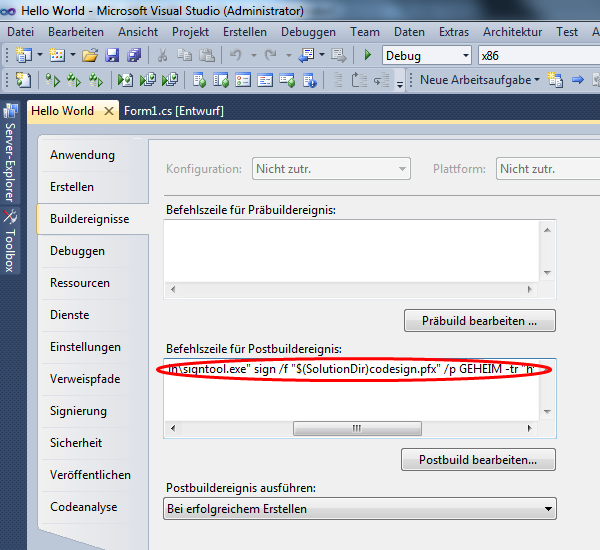Click the Redo arrow icon
The width and height of the screenshot is (600, 550).
tap(271, 55)
